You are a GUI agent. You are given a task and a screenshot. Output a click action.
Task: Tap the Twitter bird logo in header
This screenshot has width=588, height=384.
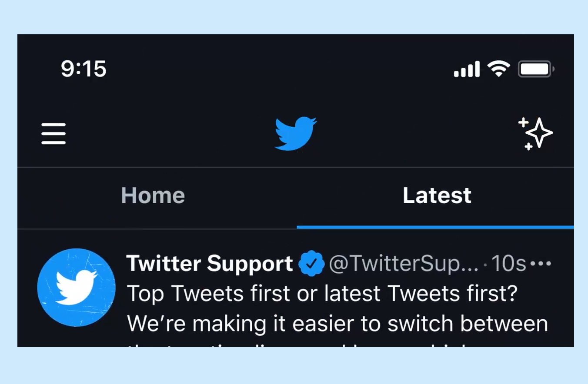tap(296, 133)
